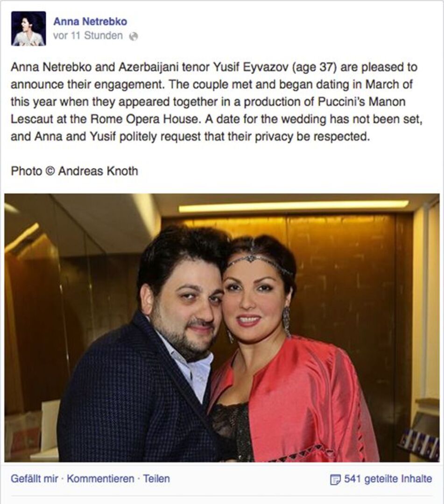444x504 pixels.
Task: Share the post via 'Teilen'
Action: pyautogui.click(x=156, y=479)
